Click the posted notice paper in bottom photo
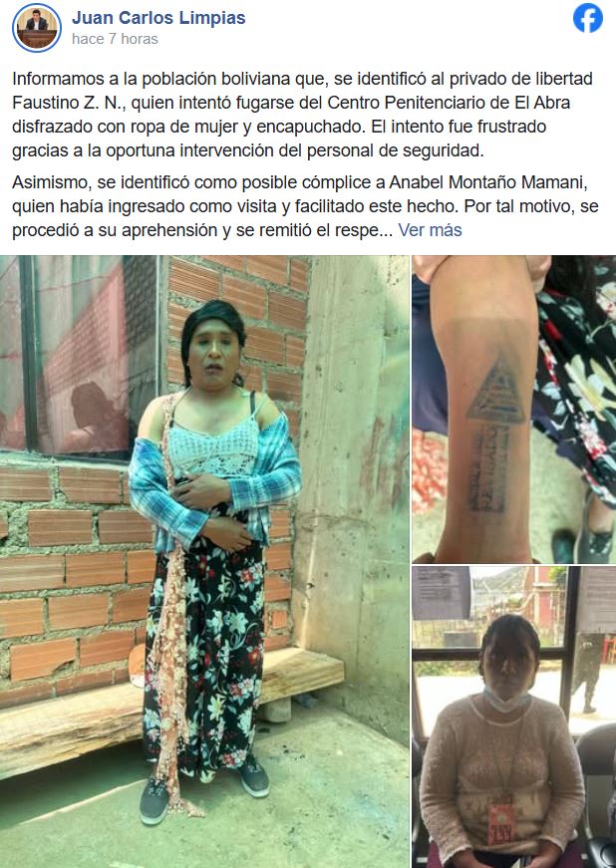 (442, 592)
